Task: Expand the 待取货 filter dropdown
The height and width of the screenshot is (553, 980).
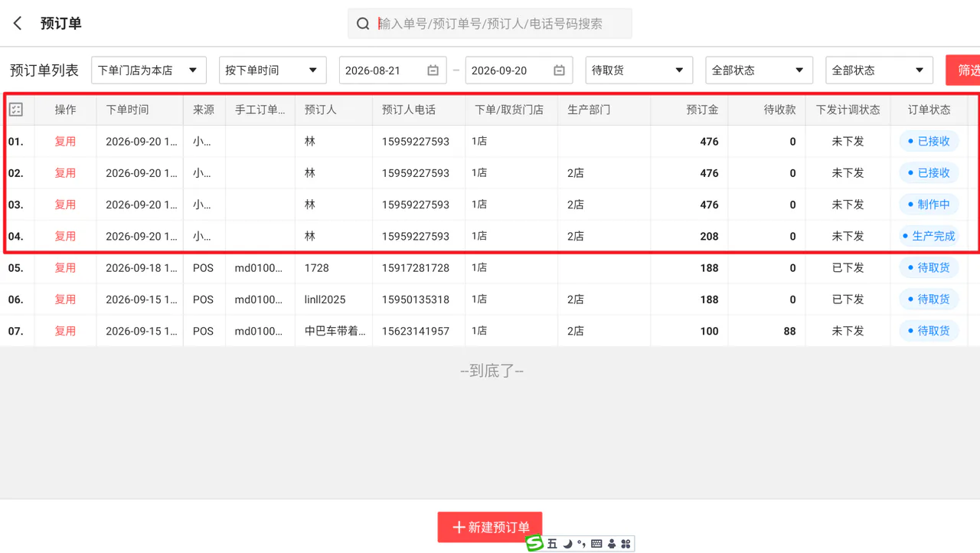Action: (x=639, y=70)
